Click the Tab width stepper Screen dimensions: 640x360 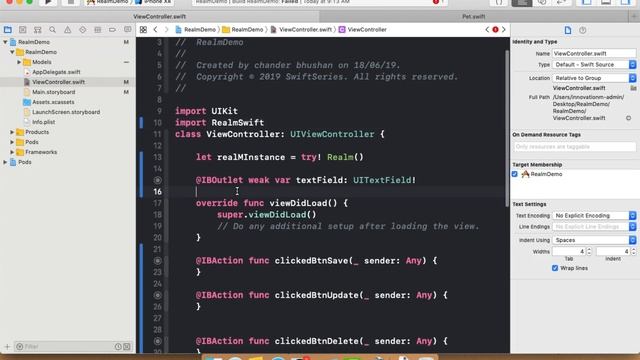pyautogui.click(x=589, y=251)
